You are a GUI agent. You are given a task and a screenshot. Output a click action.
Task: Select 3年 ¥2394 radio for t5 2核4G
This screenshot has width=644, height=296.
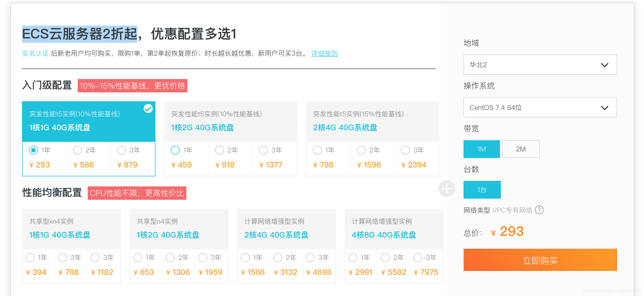click(405, 150)
